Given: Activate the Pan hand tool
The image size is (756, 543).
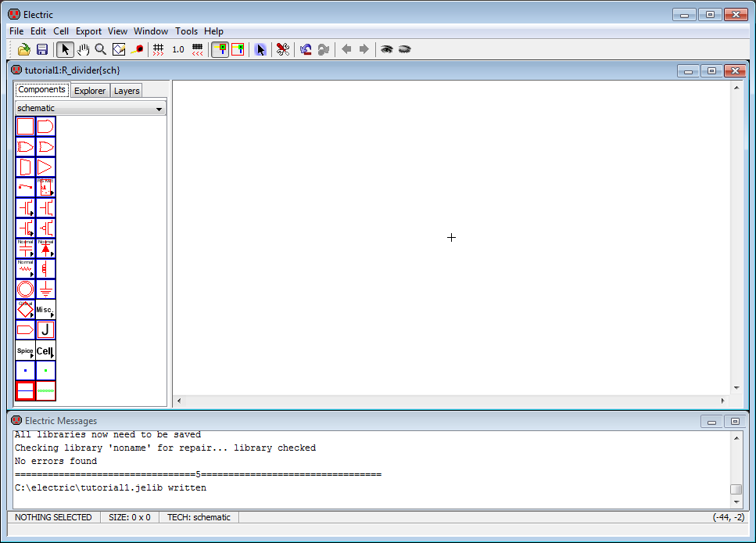Looking at the screenshot, I should coord(83,49).
